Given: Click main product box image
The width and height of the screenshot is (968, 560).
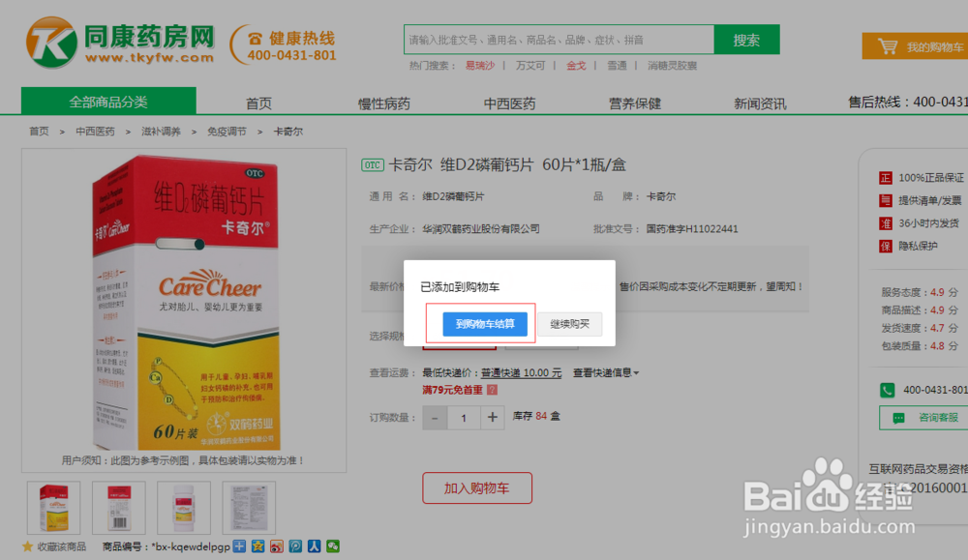Looking at the screenshot, I should [185, 302].
